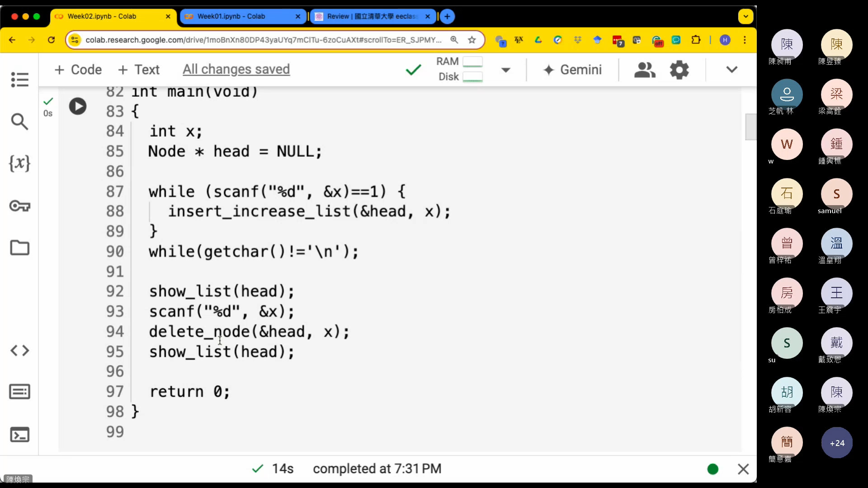Switch to the Week01.ipynb Colab tab
The image size is (868, 488).
click(x=231, y=16)
